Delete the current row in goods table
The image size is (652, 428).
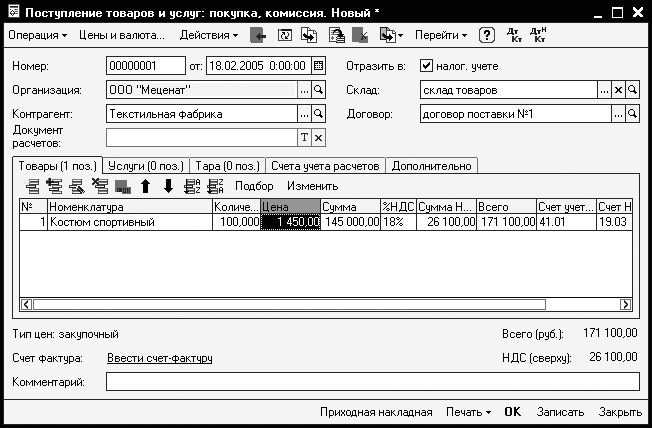pos(100,186)
